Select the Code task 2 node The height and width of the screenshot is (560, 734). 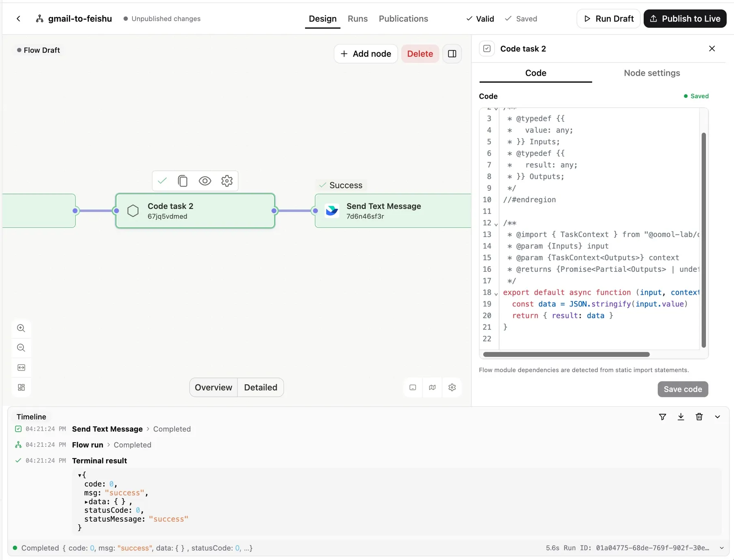pos(195,211)
